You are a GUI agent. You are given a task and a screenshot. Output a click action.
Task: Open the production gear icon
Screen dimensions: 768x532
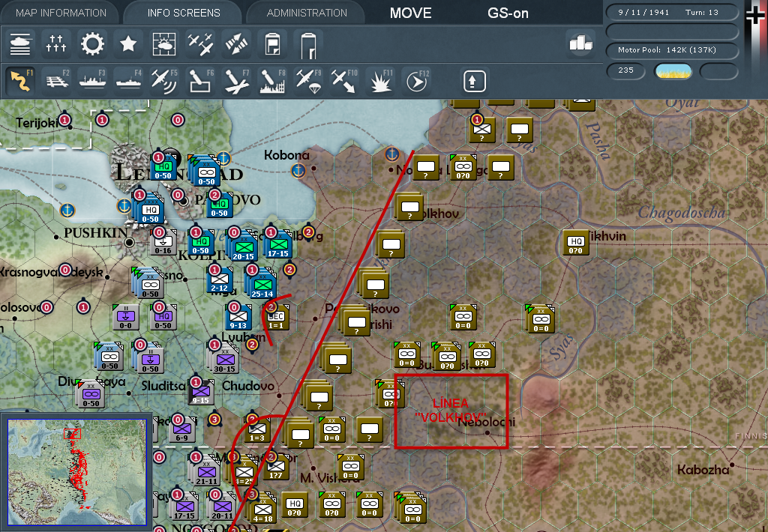(92, 44)
